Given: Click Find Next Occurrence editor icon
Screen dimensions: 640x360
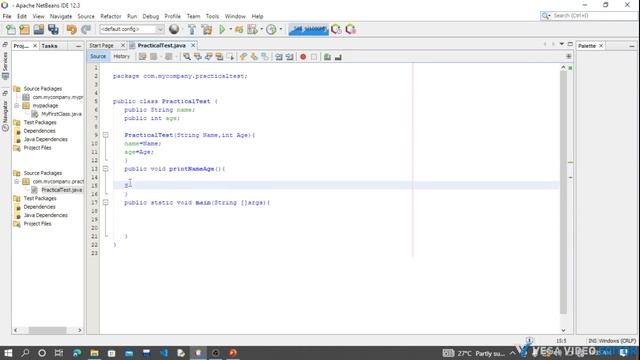Looking at the screenshot, I should pyautogui.click(x=209, y=57).
